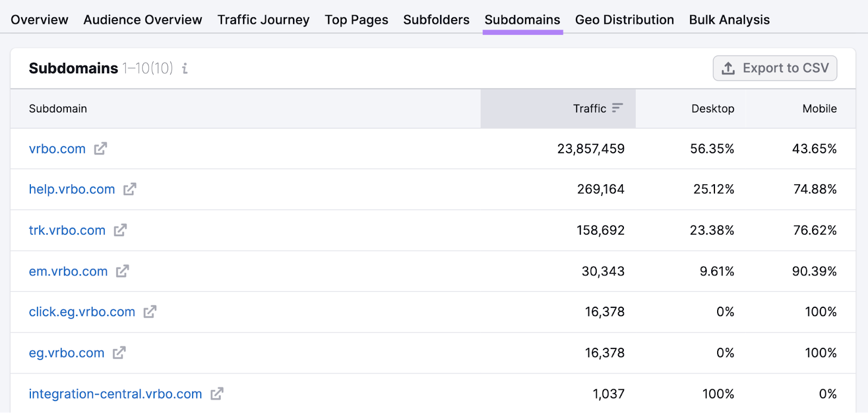Click the Mobile column header

(819, 108)
